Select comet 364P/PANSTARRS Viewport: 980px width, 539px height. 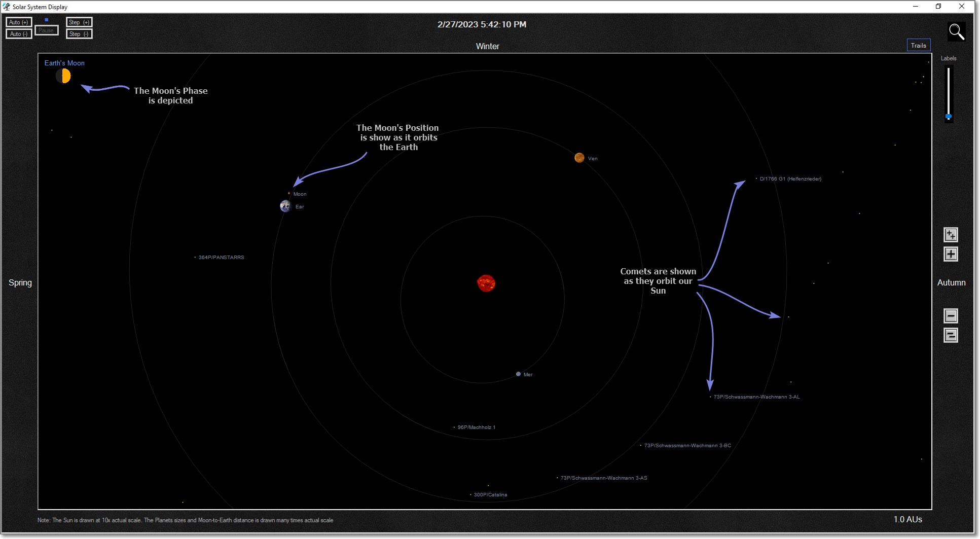coord(219,258)
